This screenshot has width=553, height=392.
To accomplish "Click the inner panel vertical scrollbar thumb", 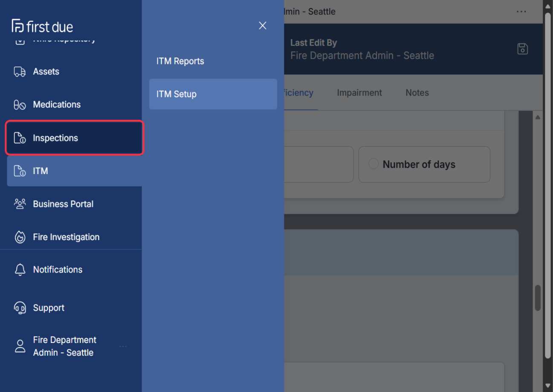I will (538, 298).
